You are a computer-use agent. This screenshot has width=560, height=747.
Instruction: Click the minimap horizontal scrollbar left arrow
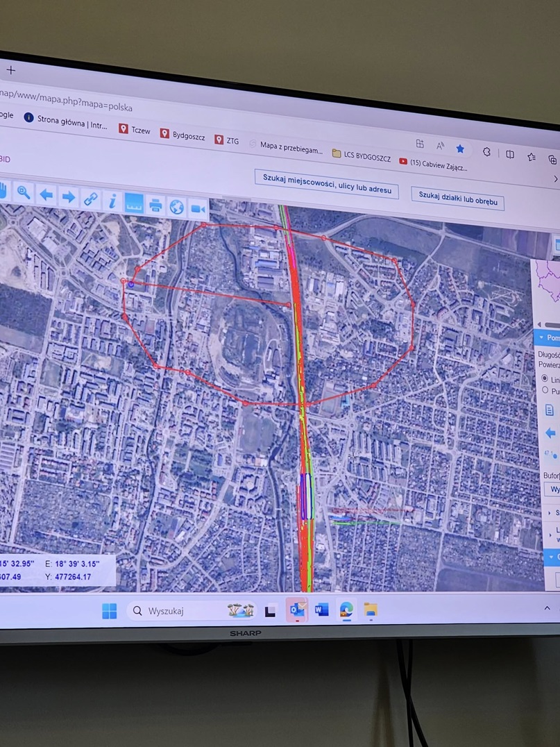[539, 324]
